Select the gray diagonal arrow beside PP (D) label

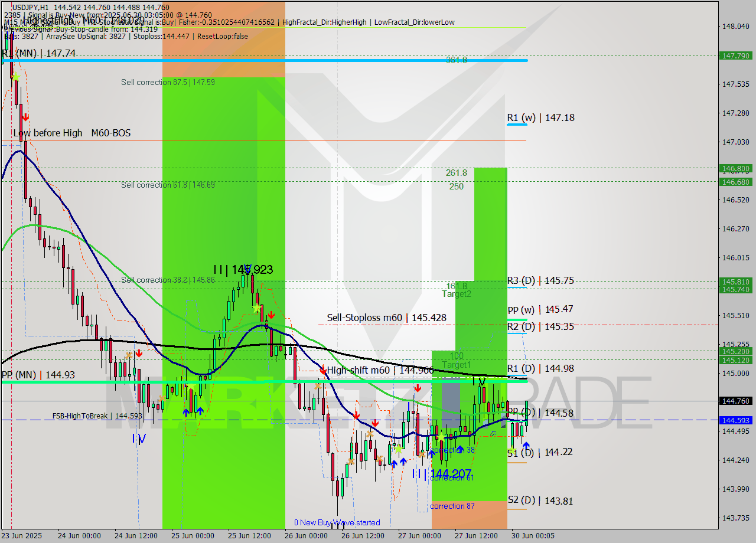click(492, 433)
